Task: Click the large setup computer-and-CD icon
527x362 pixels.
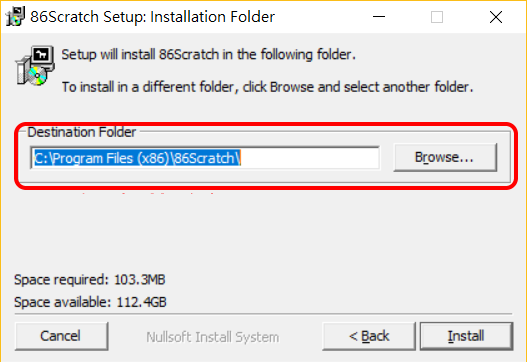Action: click(x=35, y=66)
